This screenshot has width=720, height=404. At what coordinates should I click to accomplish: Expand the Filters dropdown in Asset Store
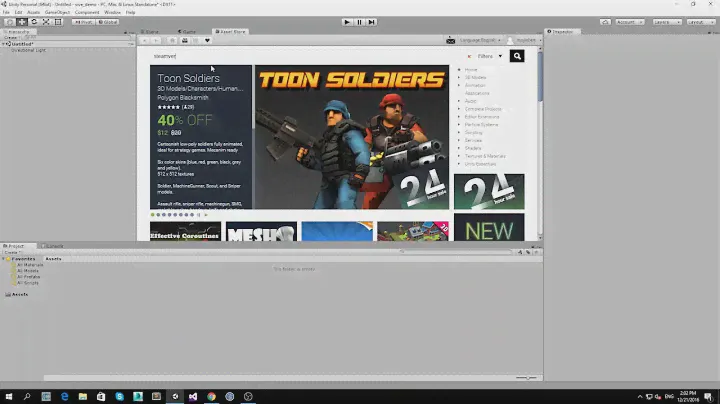pos(489,56)
